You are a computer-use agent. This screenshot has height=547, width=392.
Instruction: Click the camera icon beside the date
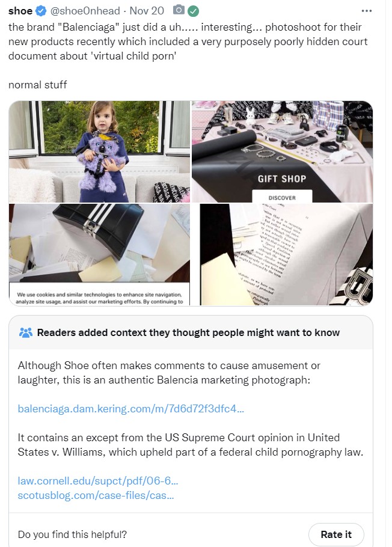179,10
